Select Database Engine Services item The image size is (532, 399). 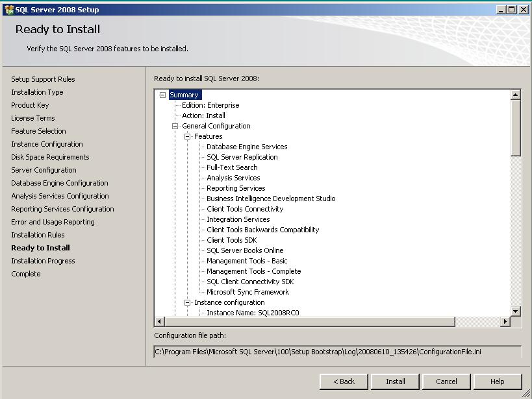247,147
